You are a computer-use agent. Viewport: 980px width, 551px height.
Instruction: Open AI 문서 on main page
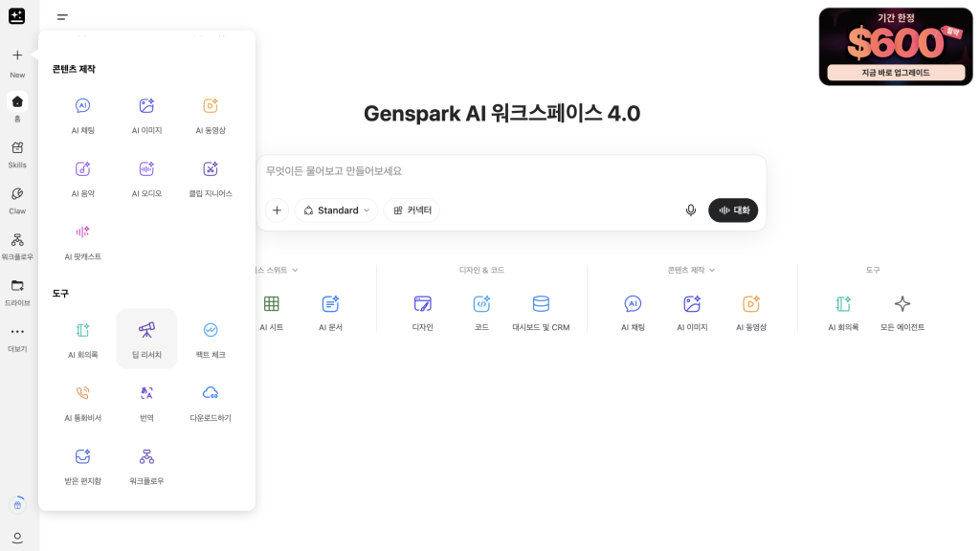click(x=330, y=313)
